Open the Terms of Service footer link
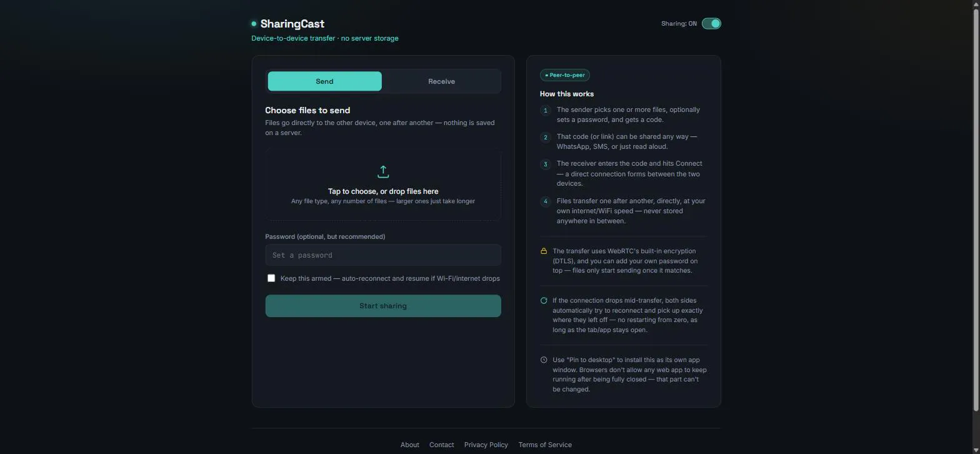Screen dimensions: 980x454 click(545, 445)
